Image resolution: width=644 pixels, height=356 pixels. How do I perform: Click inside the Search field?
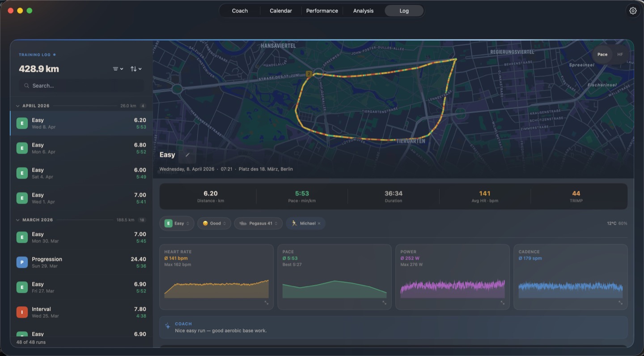tap(80, 86)
